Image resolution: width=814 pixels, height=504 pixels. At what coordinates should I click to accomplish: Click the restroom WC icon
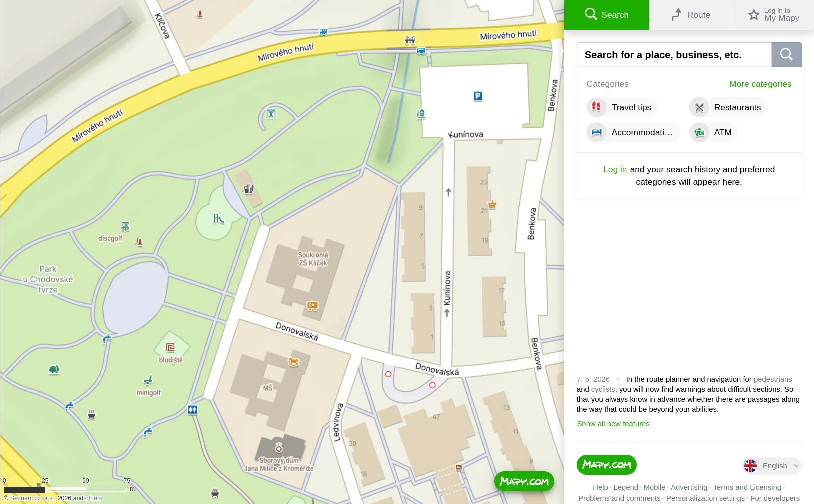(192, 410)
